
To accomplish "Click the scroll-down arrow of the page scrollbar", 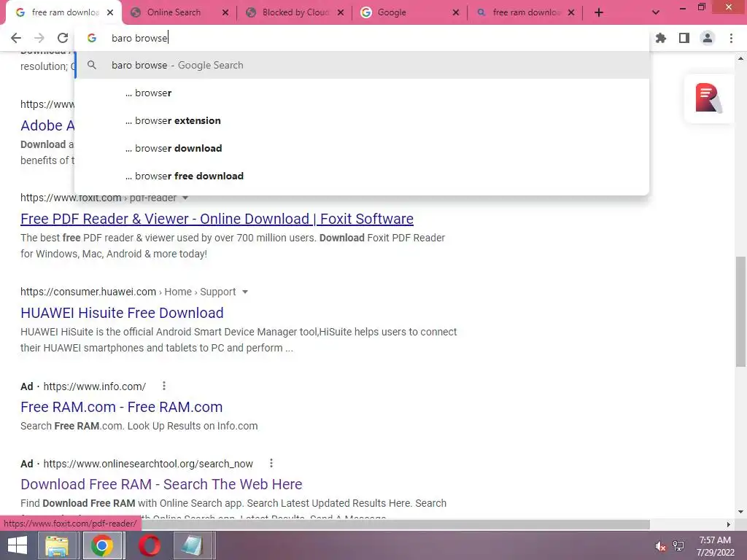I will coord(740,512).
